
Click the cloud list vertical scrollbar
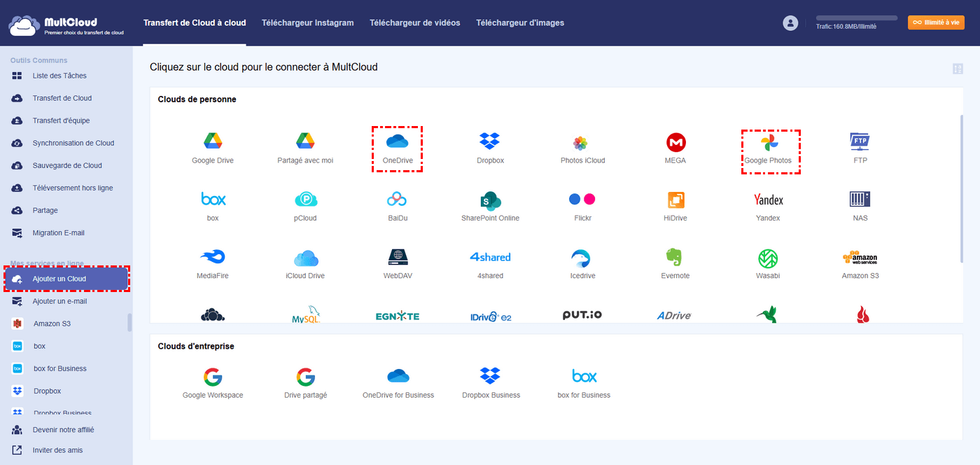click(x=963, y=189)
